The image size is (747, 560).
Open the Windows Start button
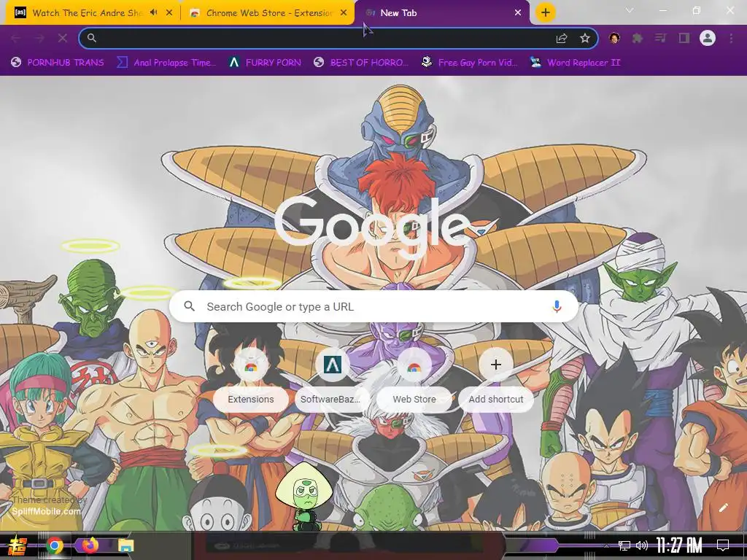18,545
